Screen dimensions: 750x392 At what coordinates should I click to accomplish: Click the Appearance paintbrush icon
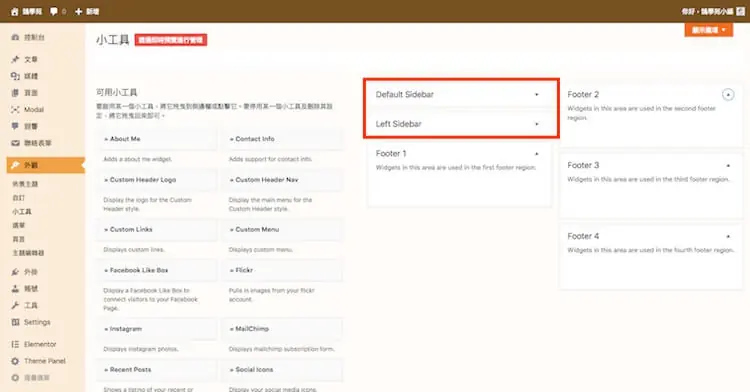[x=15, y=165]
